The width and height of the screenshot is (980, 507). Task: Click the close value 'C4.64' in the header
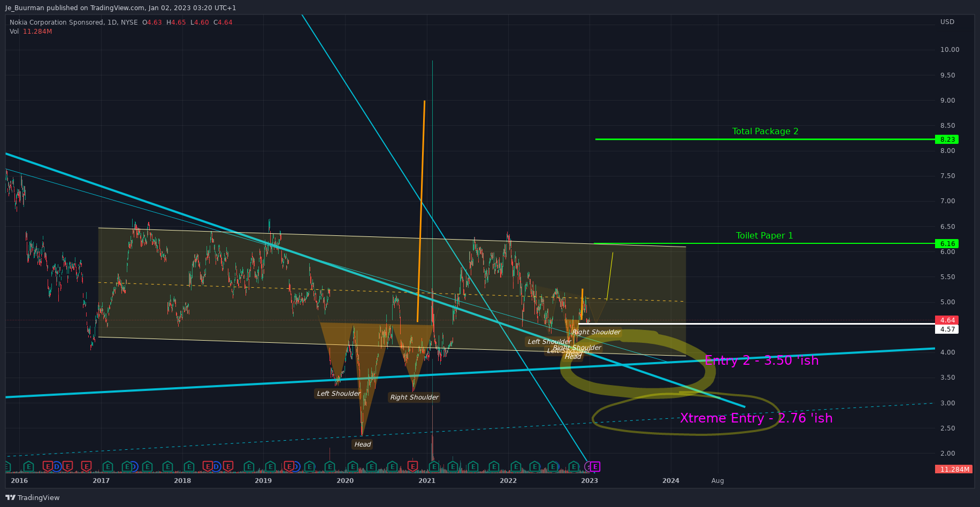pyautogui.click(x=223, y=22)
